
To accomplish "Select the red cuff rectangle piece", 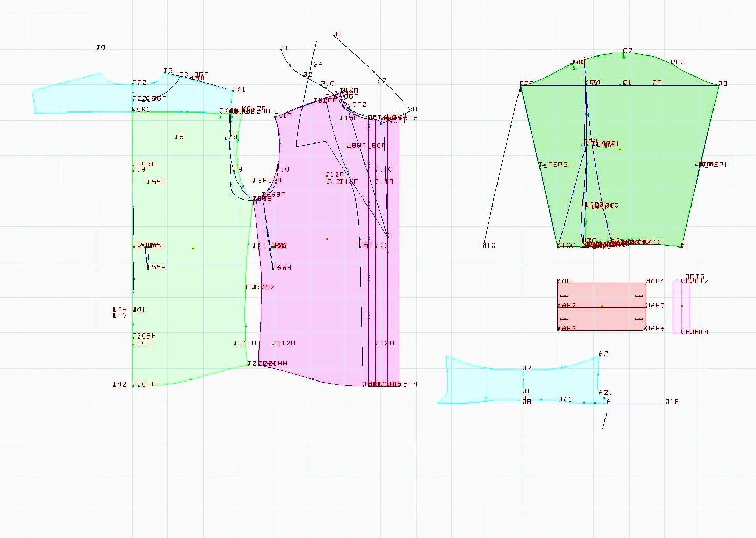I will 601,306.
